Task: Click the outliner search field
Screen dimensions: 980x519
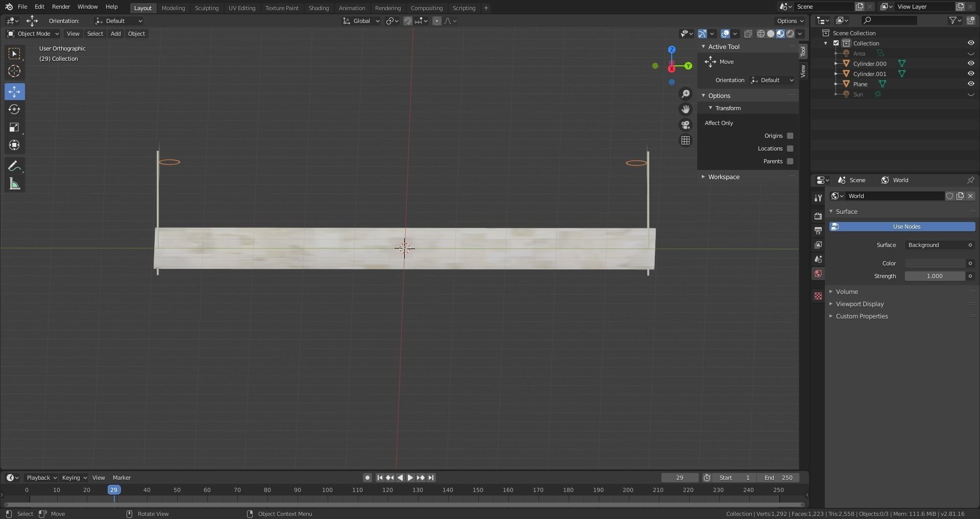Action: (x=889, y=20)
